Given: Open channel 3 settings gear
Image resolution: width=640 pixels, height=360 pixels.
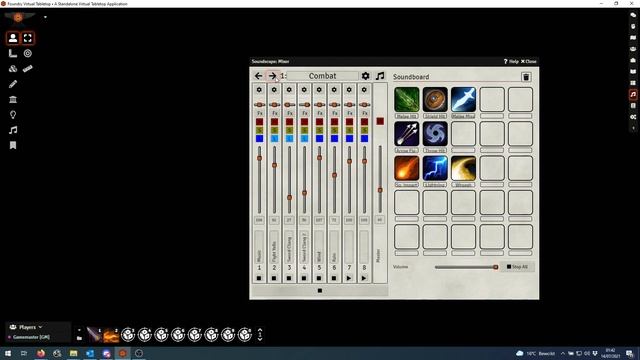Looking at the screenshot, I should point(289,90).
